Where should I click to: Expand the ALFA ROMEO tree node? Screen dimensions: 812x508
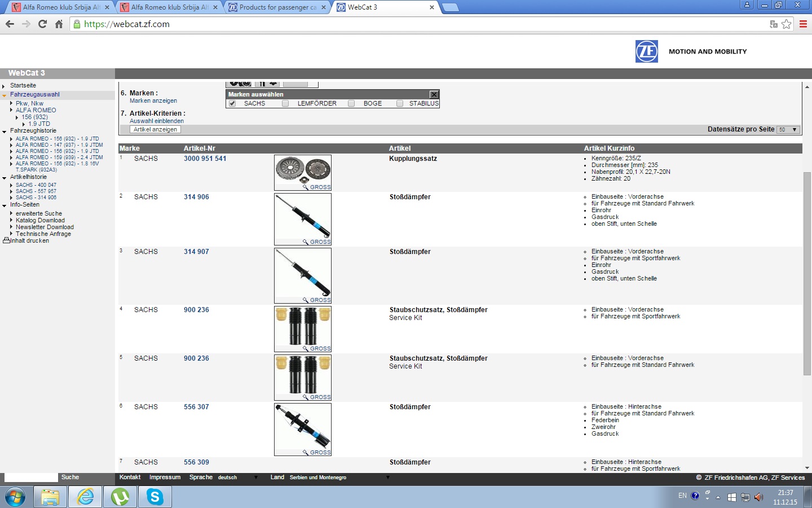(11, 110)
